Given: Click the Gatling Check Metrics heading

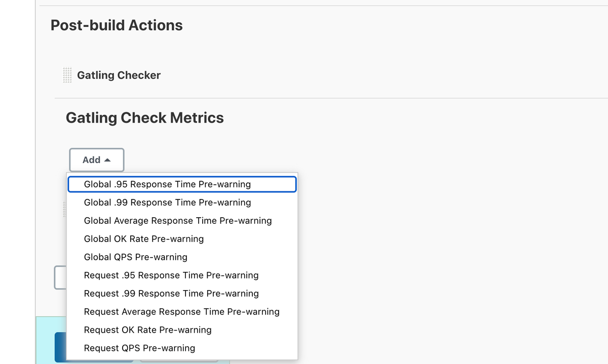Looking at the screenshot, I should 145,118.
